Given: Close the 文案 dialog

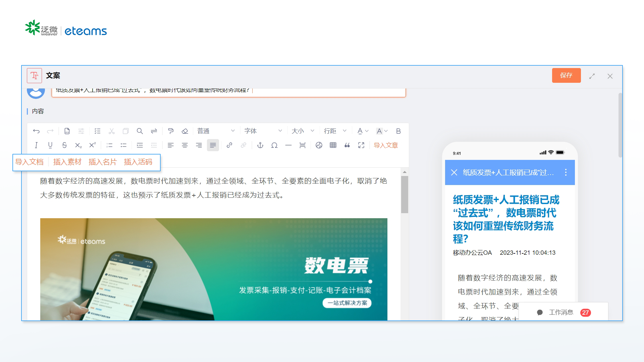Looking at the screenshot, I should tap(610, 76).
